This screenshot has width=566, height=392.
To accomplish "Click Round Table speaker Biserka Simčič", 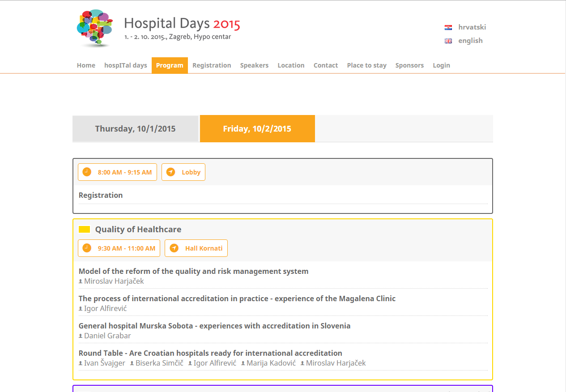I will [x=160, y=363].
